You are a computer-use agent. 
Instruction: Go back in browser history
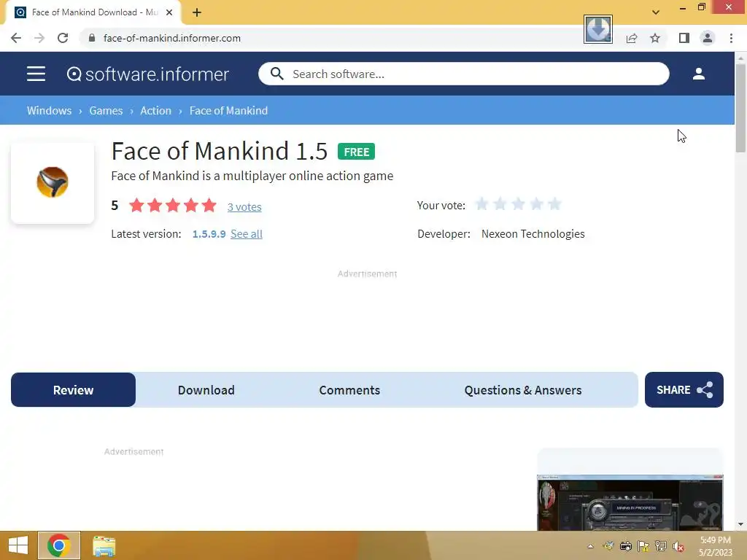coord(16,38)
